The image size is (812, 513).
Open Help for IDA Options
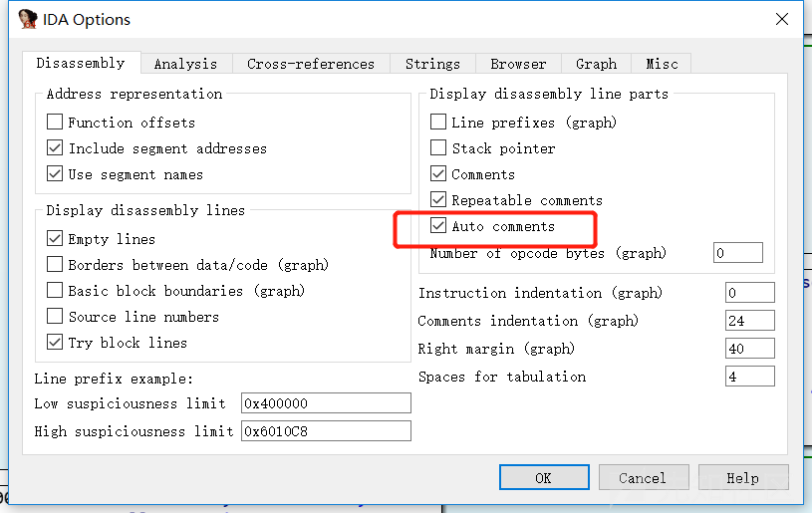[x=742, y=478]
